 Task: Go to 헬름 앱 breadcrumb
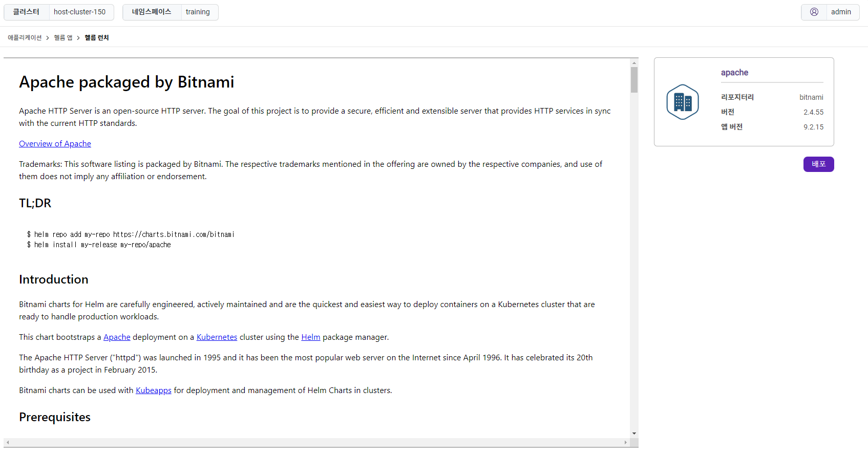pos(63,38)
